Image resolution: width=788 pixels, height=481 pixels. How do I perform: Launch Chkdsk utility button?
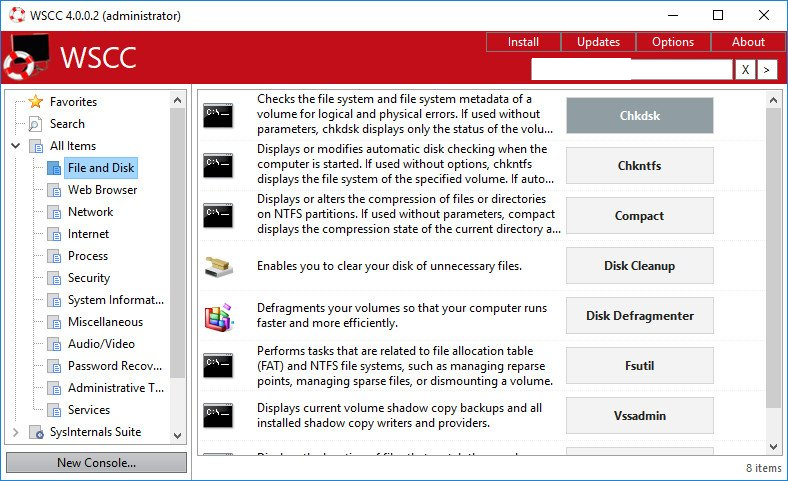640,116
